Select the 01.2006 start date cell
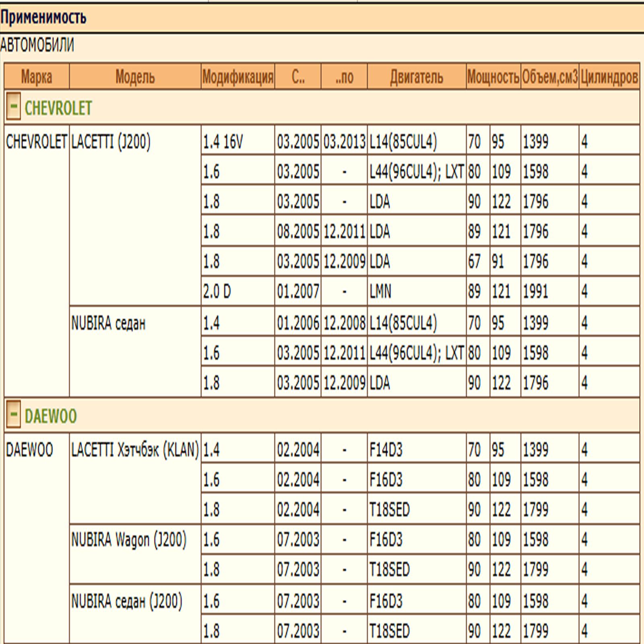 298,321
